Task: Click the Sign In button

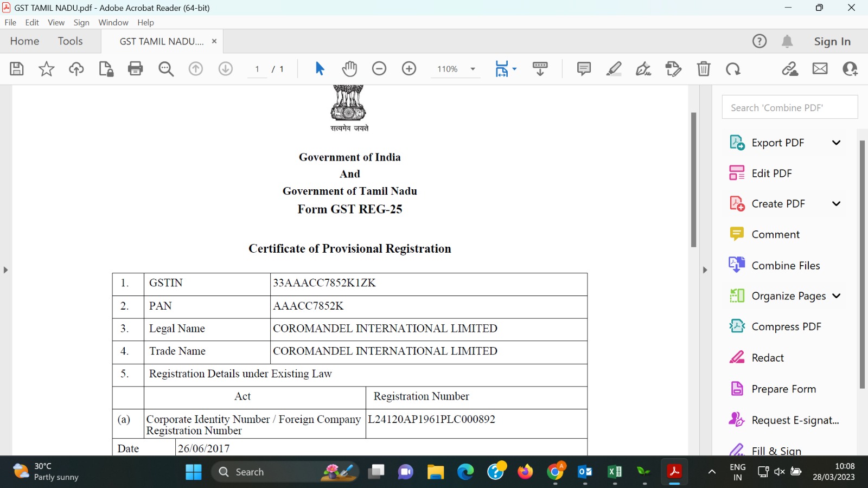Action: tap(832, 41)
